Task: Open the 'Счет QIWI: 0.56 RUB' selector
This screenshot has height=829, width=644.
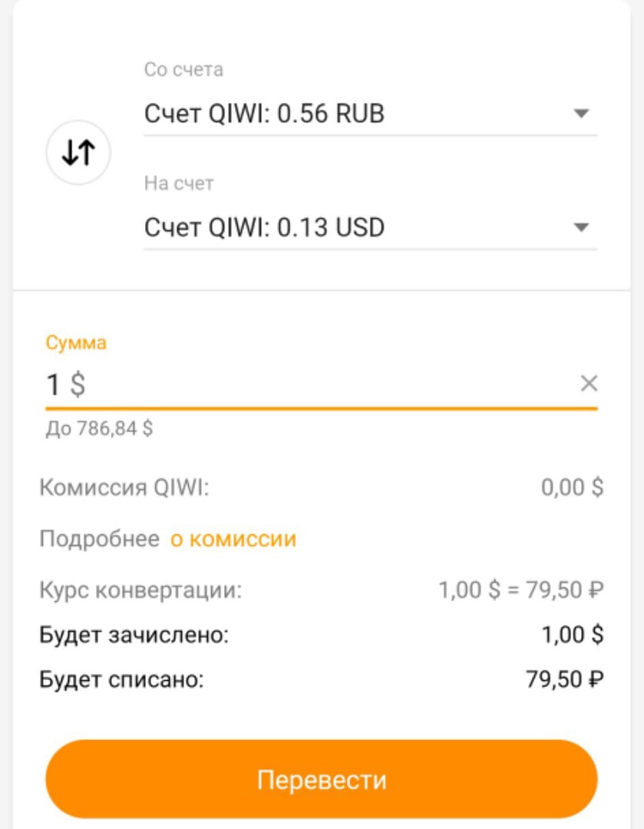Action: 371,114
